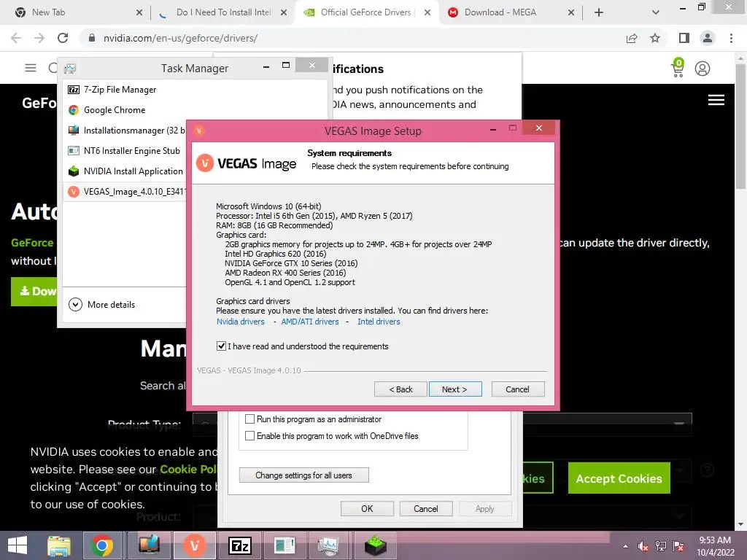
Task: Click Accept Cookies button
Action: pyautogui.click(x=619, y=478)
